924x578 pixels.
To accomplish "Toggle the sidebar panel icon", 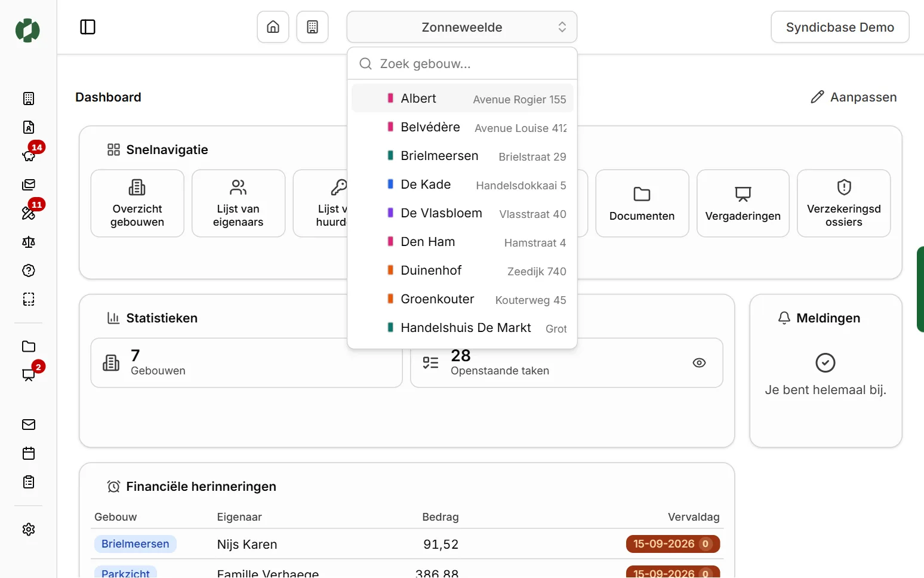I will point(88,27).
